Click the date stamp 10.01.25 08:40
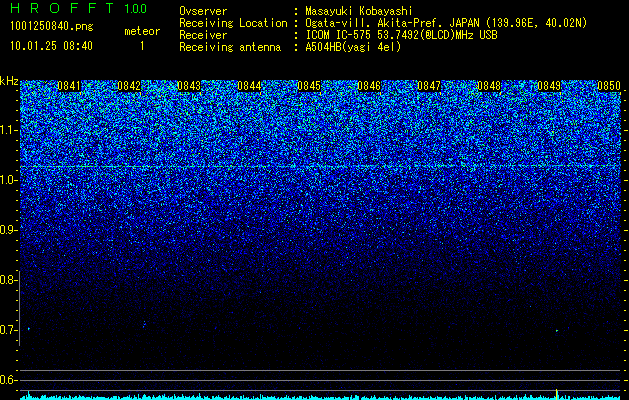 51,46
